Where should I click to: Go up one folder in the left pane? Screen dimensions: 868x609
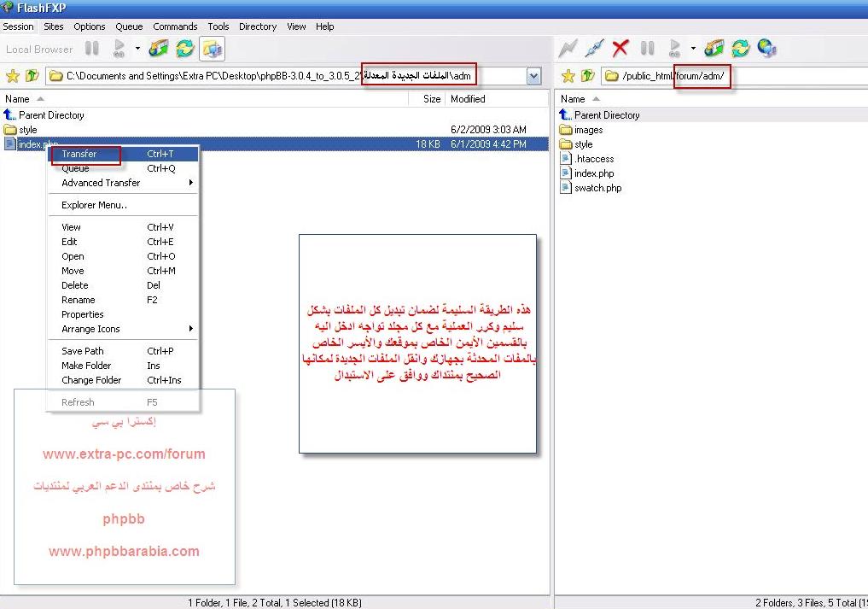32,75
